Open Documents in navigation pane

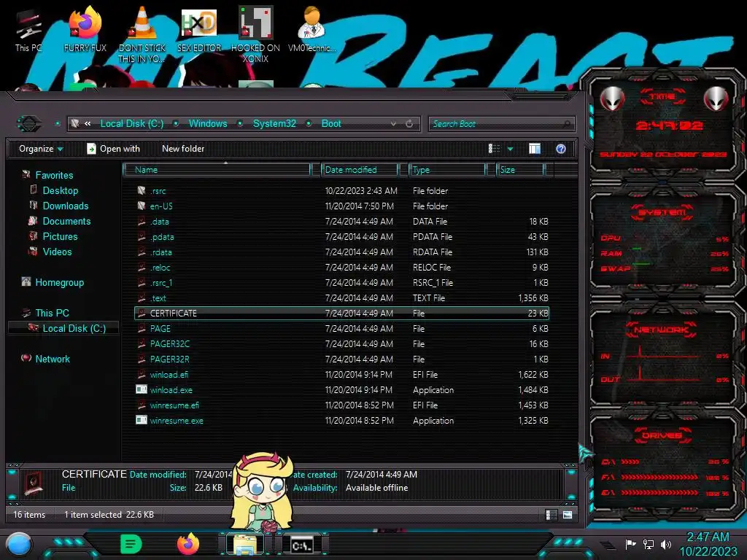(x=66, y=221)
